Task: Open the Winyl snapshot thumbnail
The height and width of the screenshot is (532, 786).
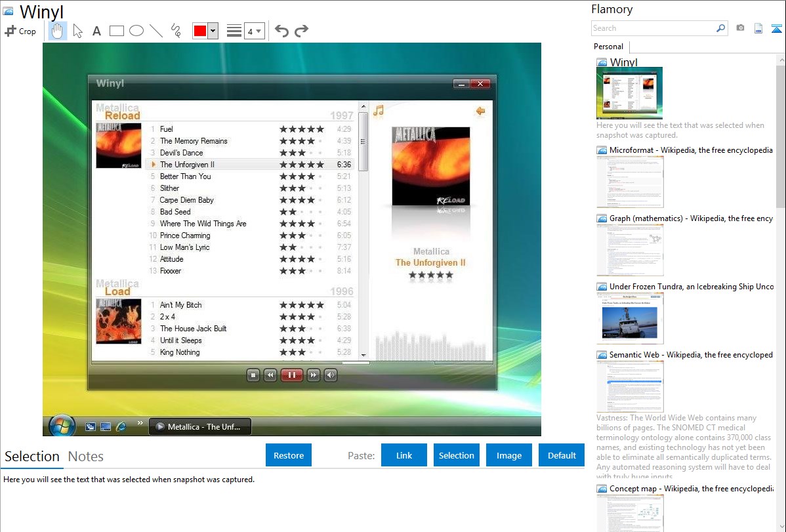Action: 630,92
